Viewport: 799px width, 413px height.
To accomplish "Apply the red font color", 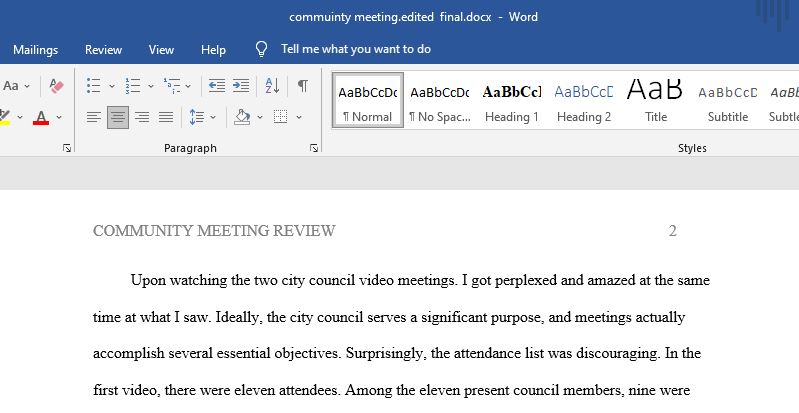I will [41, 118].
